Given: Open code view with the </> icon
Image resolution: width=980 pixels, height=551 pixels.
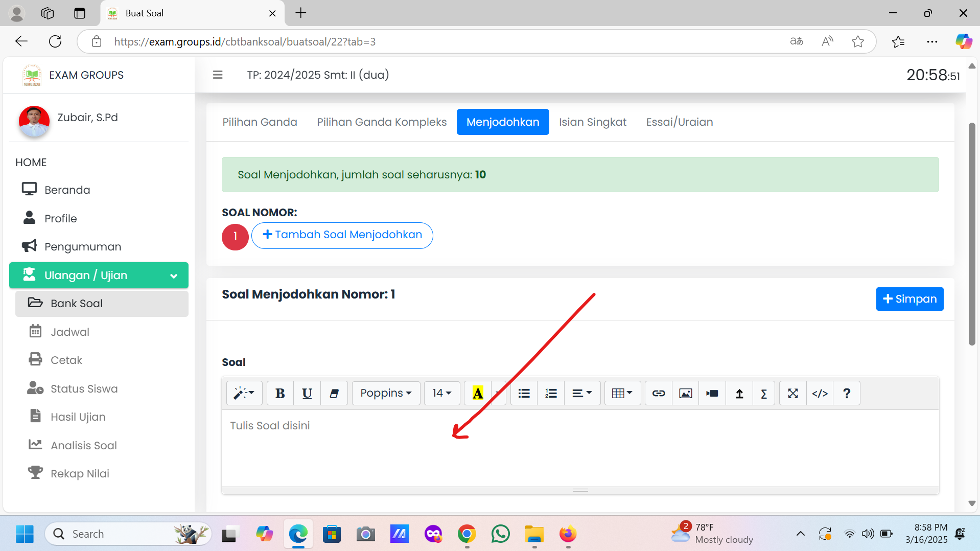Looking at the screenshot, I should click(x=820, y=393).
